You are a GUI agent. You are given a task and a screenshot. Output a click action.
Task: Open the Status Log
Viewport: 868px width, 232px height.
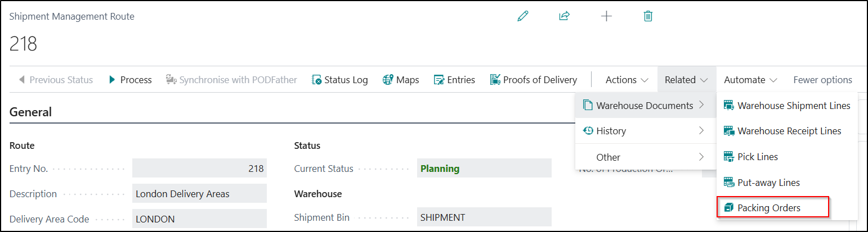pos(339,80)
